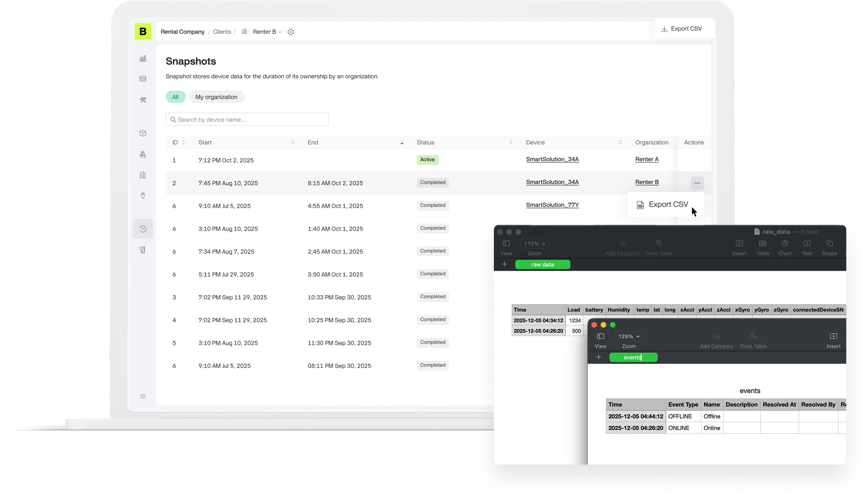Click the settings gear beside Renter B
Image resolution: width=868 pixels, height=499 pixels.
(x=291, y=32)
